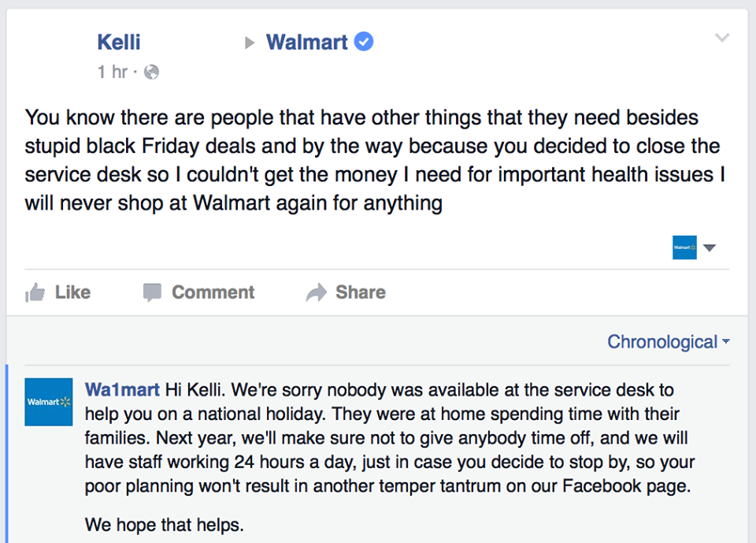Open the Chronological sort dropdown

click(669, 342)
